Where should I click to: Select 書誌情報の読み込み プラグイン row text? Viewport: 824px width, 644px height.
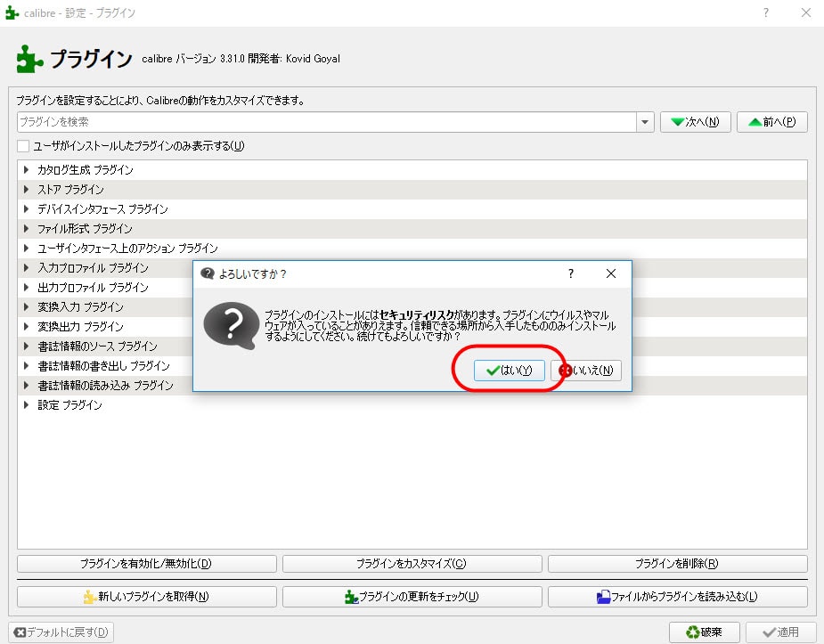(x=105, y=386)
